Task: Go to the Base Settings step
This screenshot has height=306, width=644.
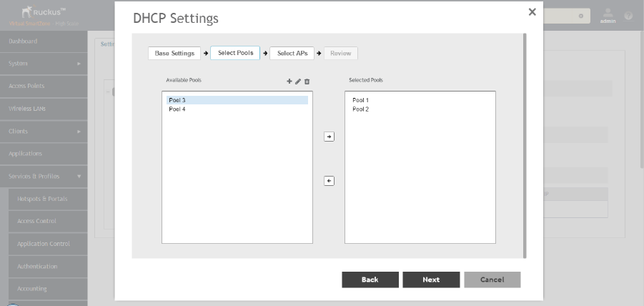Action: click(174, 54)
